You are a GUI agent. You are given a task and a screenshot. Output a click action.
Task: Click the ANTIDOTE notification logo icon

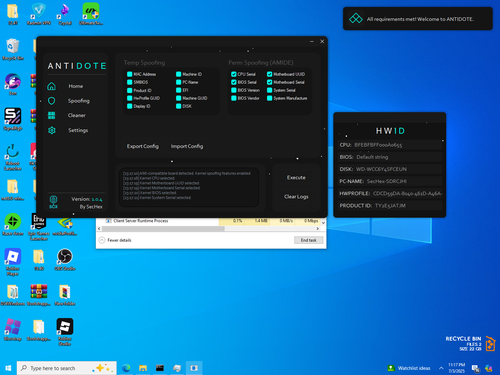[356, 19]
